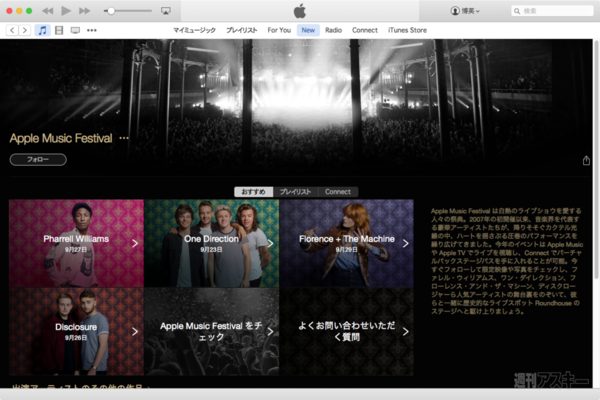Click the chevron on Pharrell Williams tile
This screenshot has height=400, width=600.
pyautogui.click(x=135, y=243)
